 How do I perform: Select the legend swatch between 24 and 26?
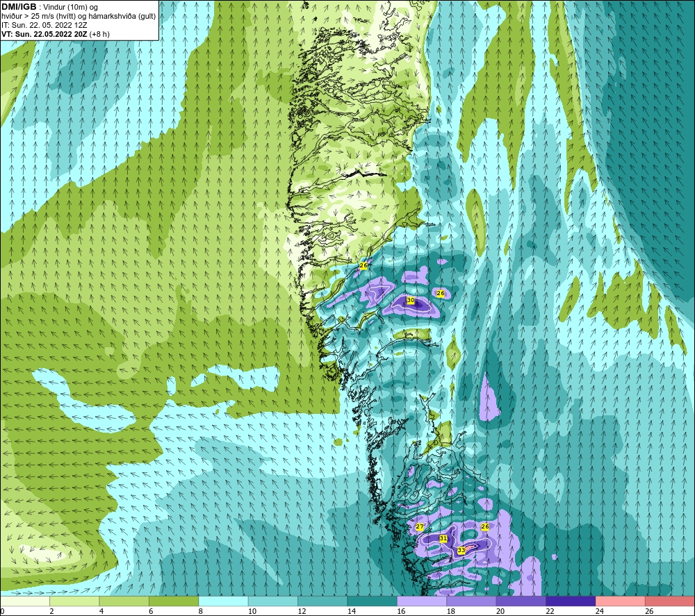click(x=621, y=601)
